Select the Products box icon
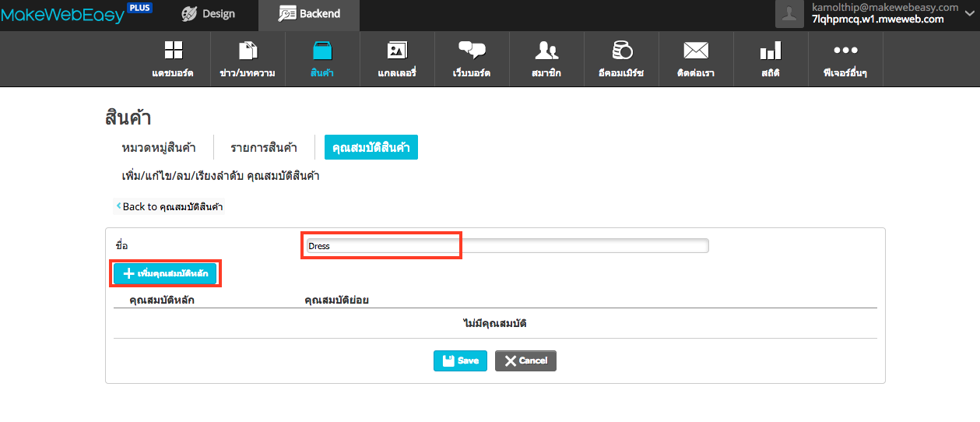980x422 pixels. click(322, 51)
